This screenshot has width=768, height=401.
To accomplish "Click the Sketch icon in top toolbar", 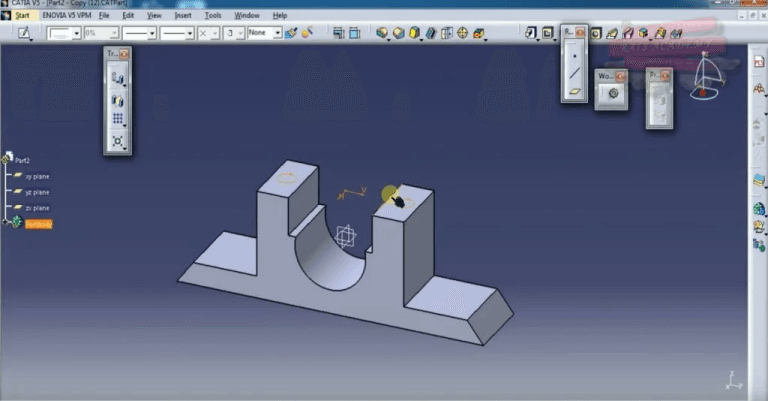I will click(x=24, y=33).
